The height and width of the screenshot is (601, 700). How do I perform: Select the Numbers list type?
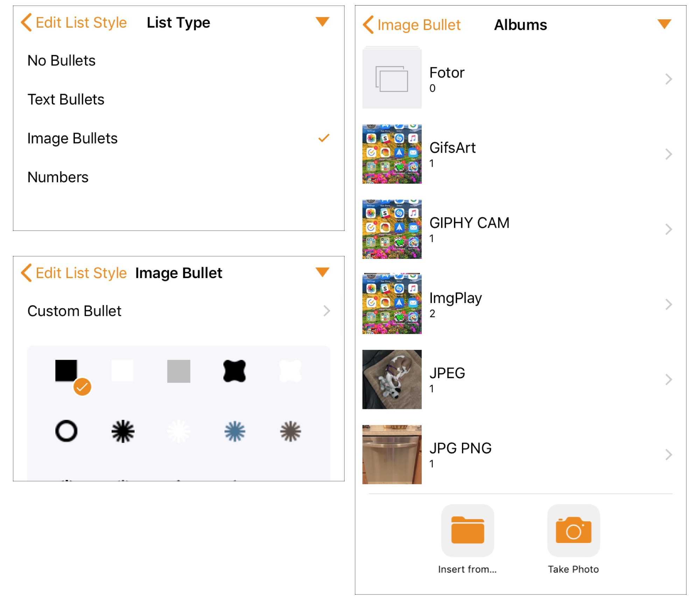(x=58, y=177)
